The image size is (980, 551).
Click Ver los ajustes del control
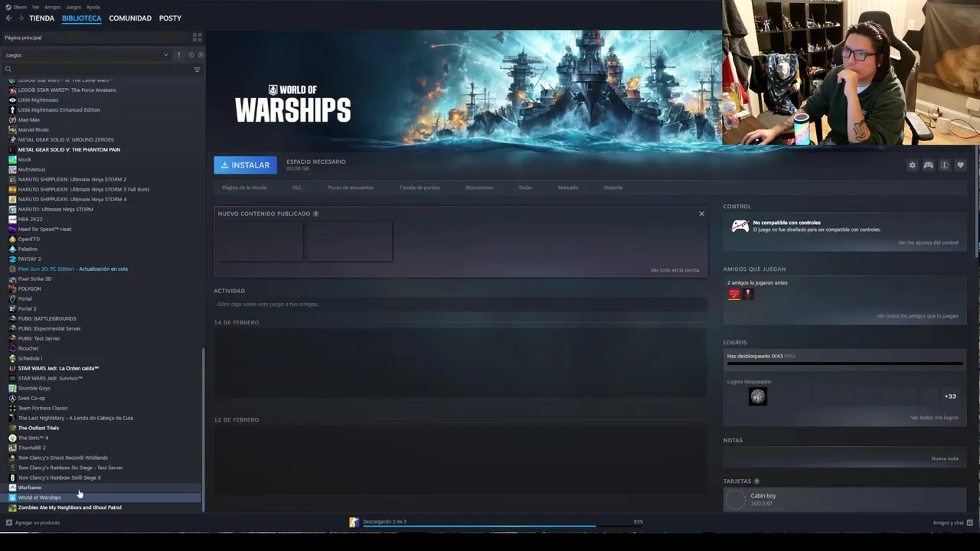click(928, 243)
